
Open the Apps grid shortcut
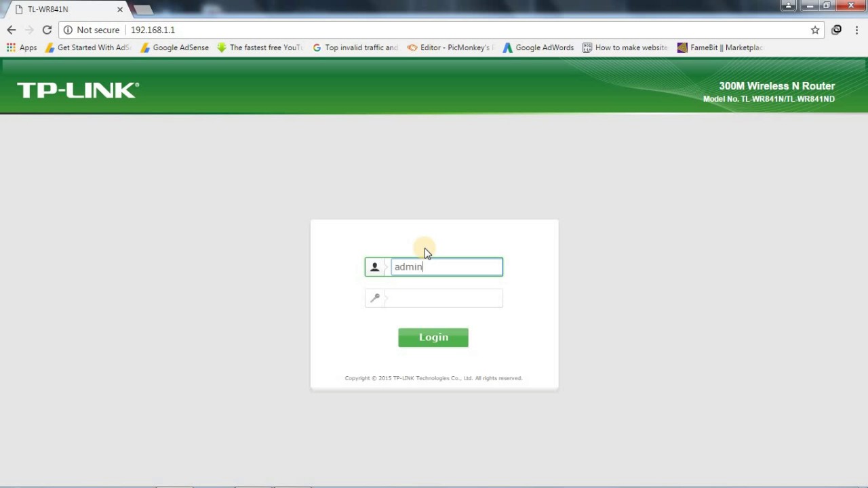[21, 47]
